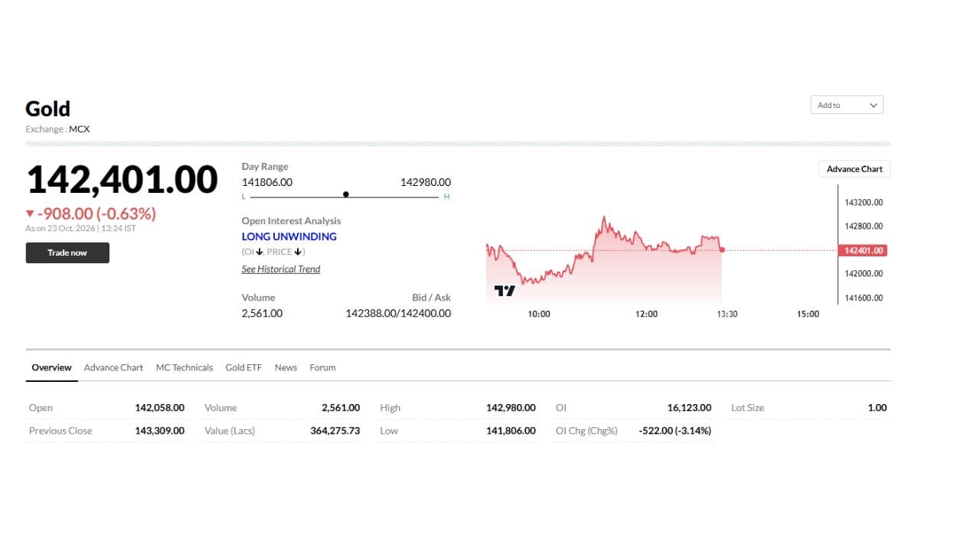Open the MC Technicals tab
This screenshot has width=980, height=551.
coord(185,367)
